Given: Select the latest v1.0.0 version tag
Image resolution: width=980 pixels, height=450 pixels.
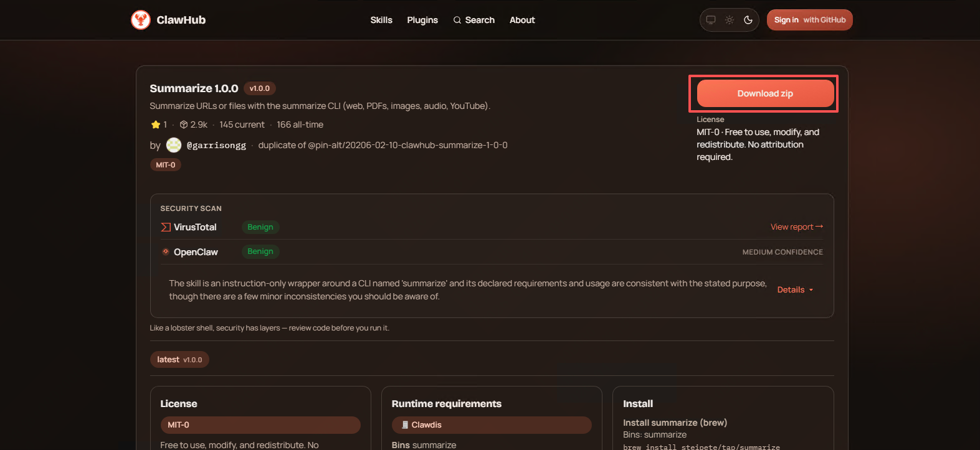Looking at the screenshot, I should (x=179, y=360).
